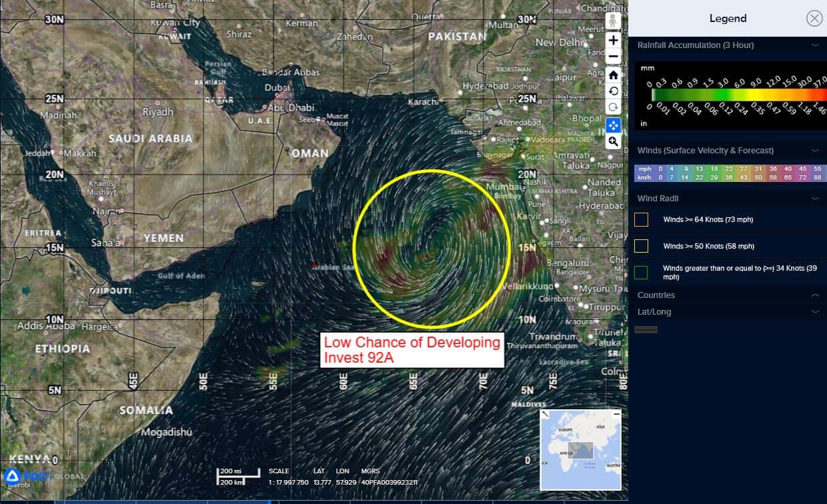Image resolution: width=827 pixels, height=504 pixels.
Task: Click the yellow 50 Knots wind swatch
Action: (x=641, y=246)
